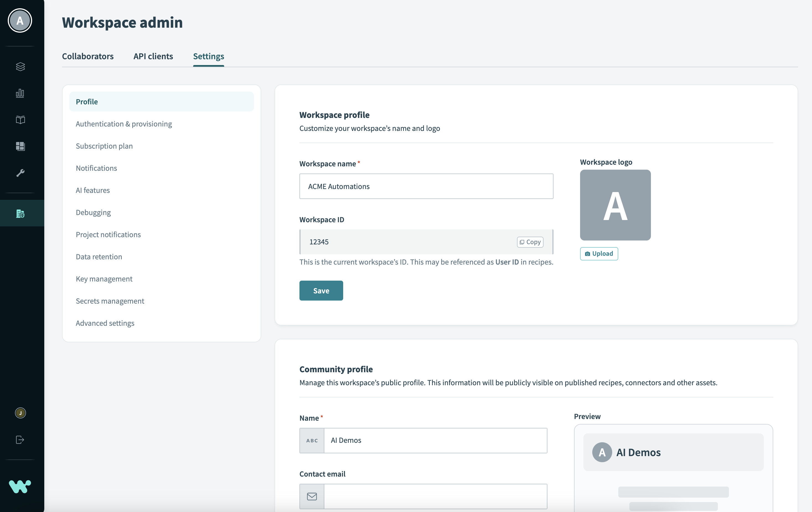Click the envelope icon beside Contact email

[x=312, y=497]
